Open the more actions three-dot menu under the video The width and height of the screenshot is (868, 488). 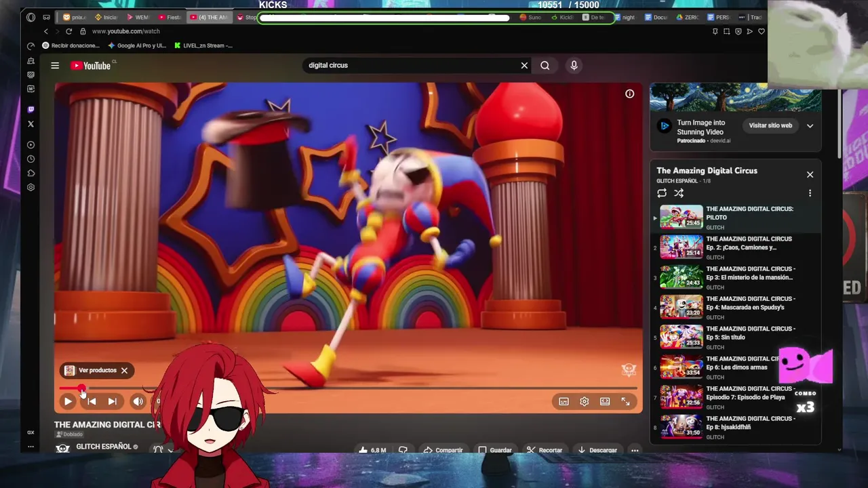635,450
